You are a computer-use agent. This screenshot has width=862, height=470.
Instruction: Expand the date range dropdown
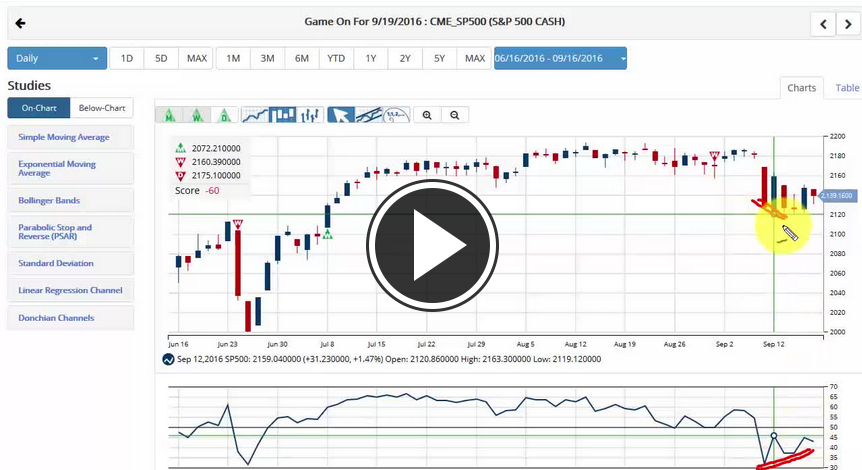[560, 58]
